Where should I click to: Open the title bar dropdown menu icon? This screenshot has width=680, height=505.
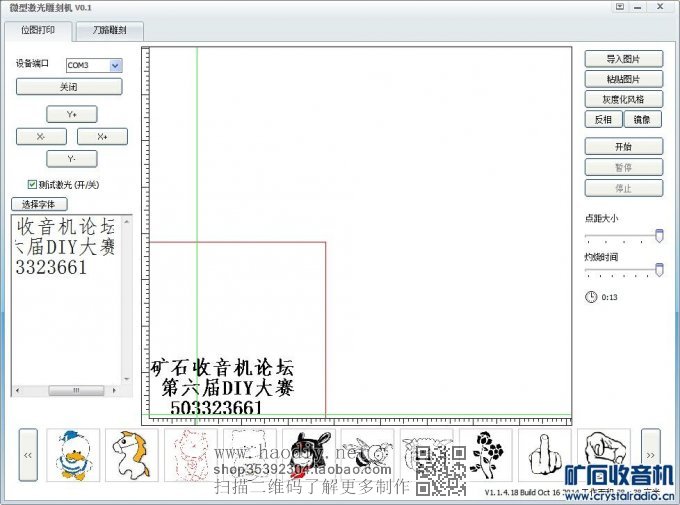(x=620, y=6)
